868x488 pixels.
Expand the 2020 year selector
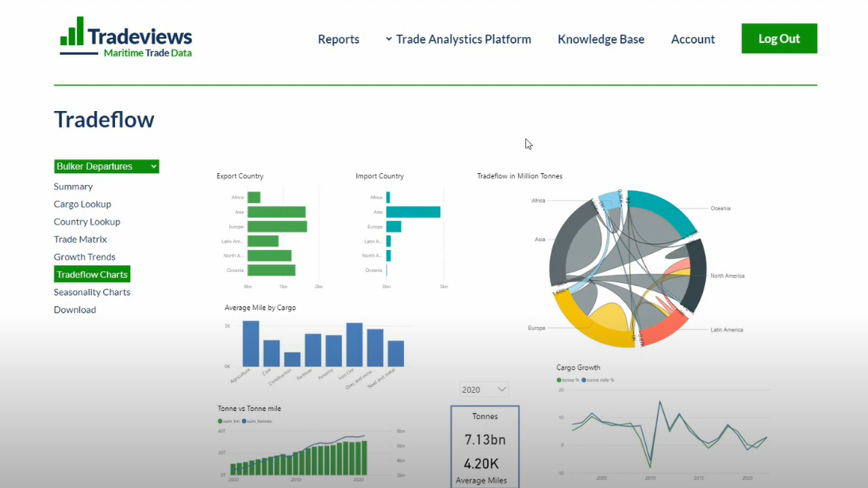click(484, 390)
